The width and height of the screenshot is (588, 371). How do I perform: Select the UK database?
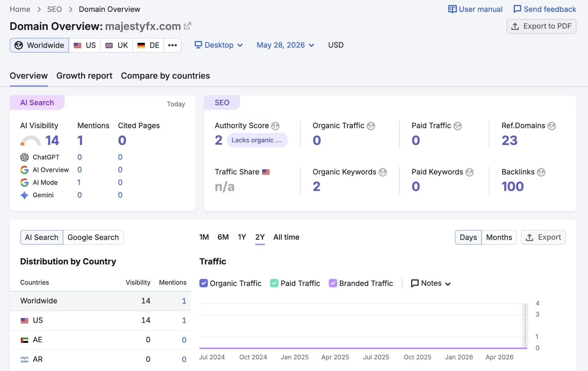click(116, 45)
